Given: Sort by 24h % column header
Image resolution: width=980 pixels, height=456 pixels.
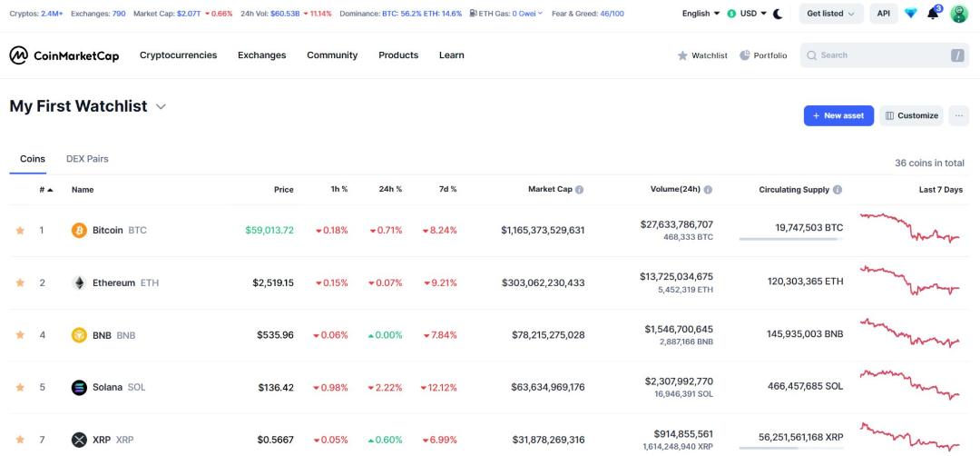Looking at the screenshot, I should tap(390, 190).
